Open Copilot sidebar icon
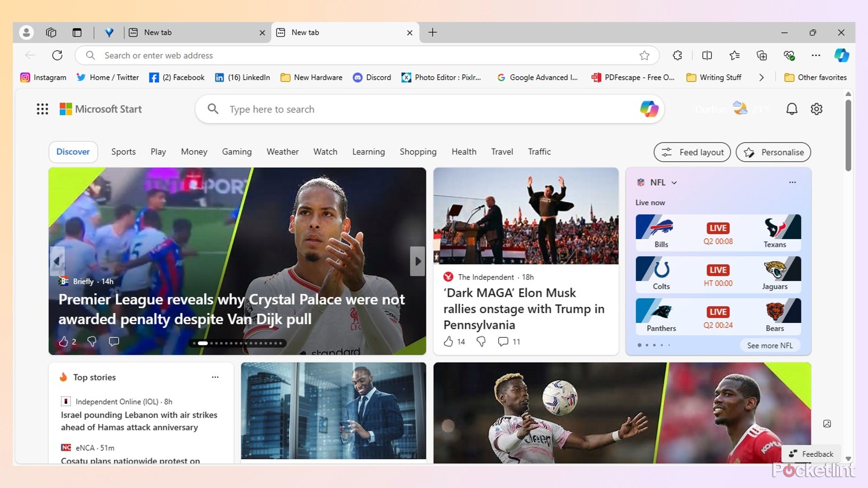This screenshot has height=488, width=868. (842, 55)
